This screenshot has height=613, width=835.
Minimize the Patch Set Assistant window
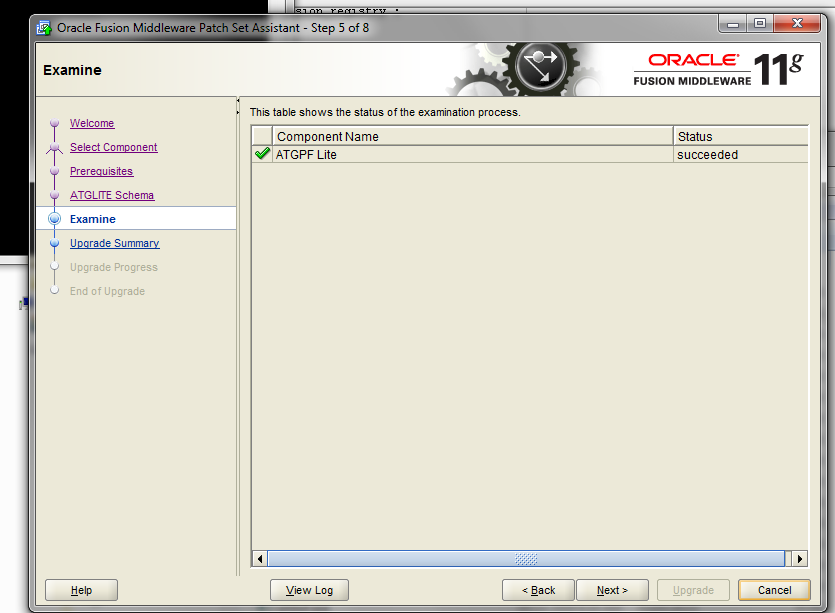pos(733,24)
